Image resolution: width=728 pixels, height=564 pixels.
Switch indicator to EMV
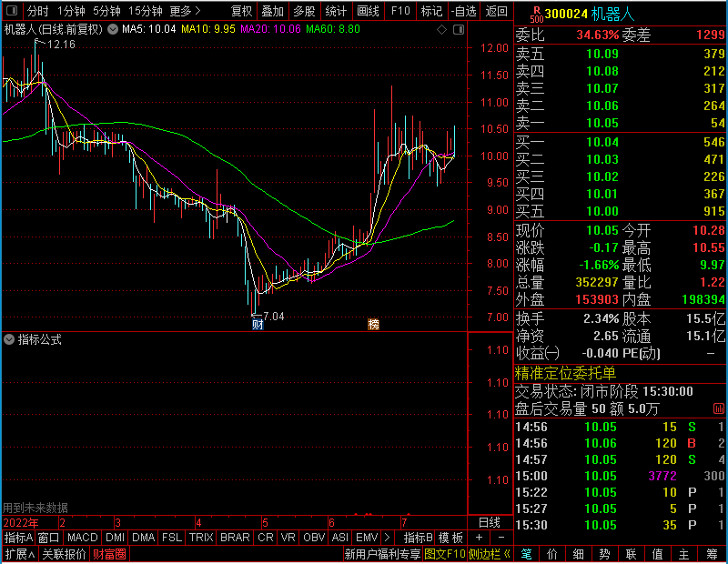click(x=367, y=538)
